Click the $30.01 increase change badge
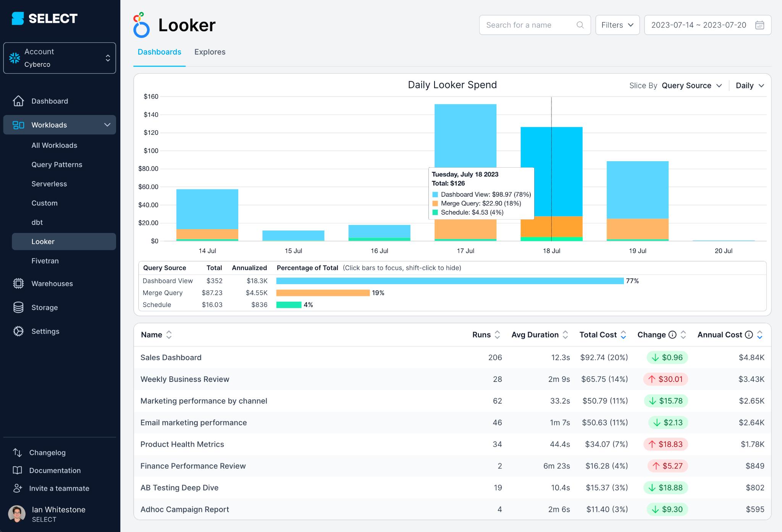Screen dimensions: 782x532 666,379
